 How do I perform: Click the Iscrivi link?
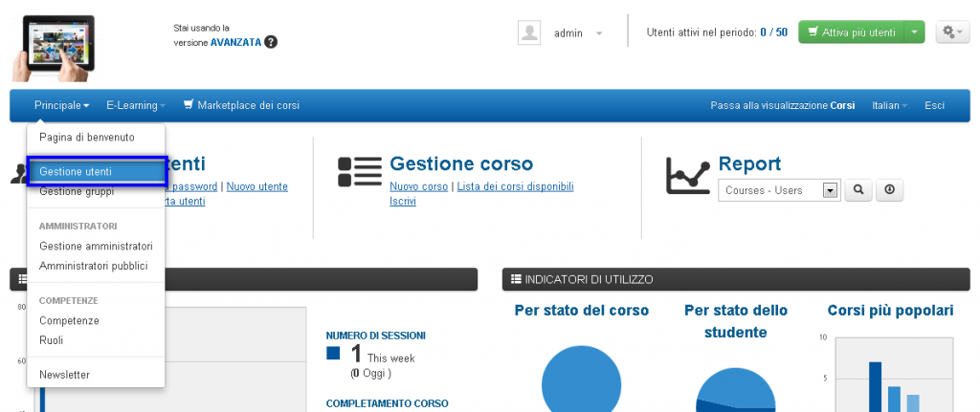click(403, 202)
